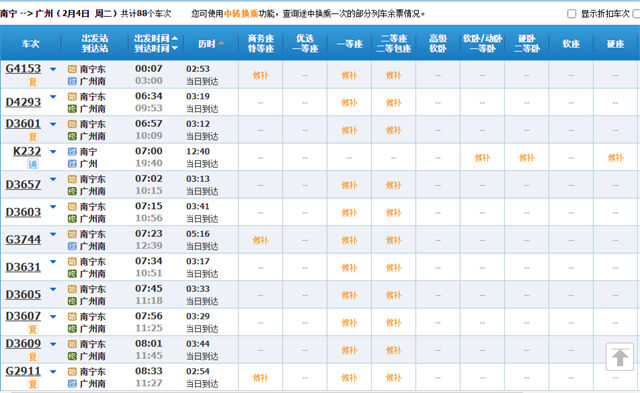Click the 通 icon under K232
The width and height of the screenshot is (640, 393).
tap(32, 164)
